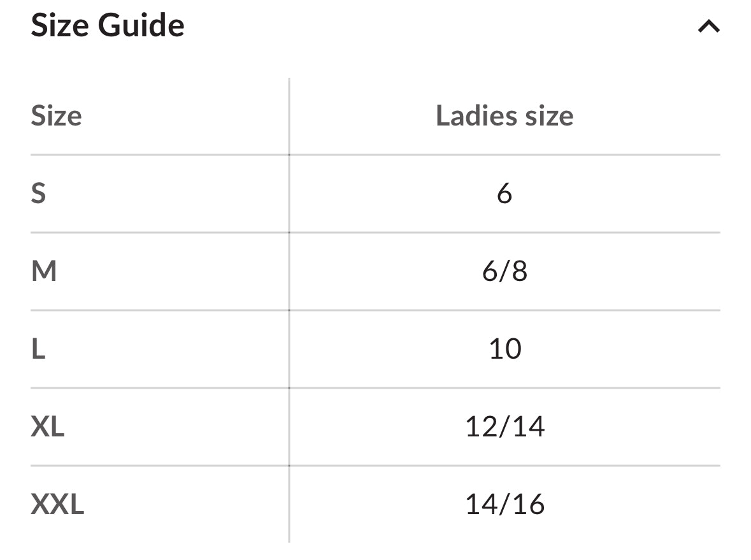The width and height of the screenshot is (751, 560).
Task: Click ladies size value 14/16
Action: click(505, 504)
